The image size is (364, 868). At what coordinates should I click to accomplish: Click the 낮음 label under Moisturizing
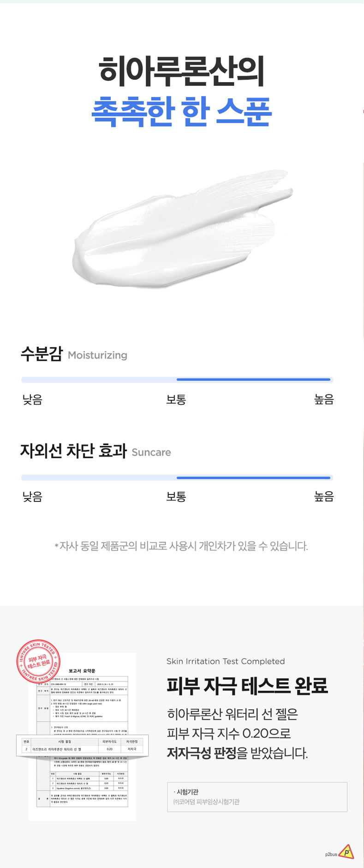(32, 399)
